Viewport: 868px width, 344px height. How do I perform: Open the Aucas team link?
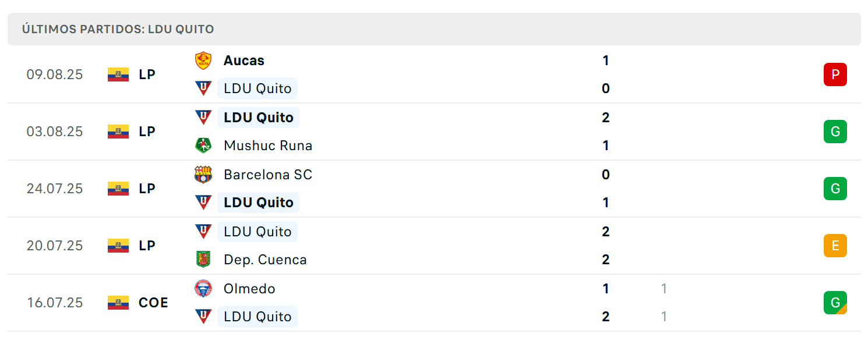244,61
